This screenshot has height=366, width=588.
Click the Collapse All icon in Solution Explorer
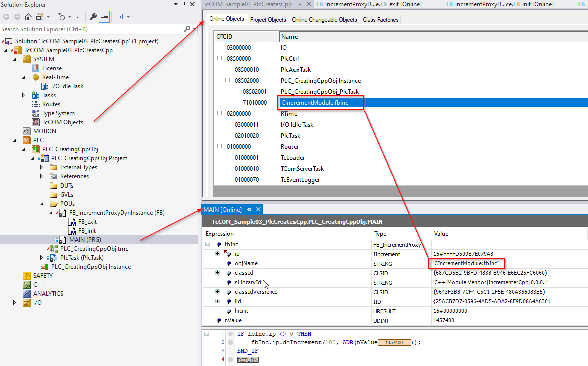coord(78,17)
